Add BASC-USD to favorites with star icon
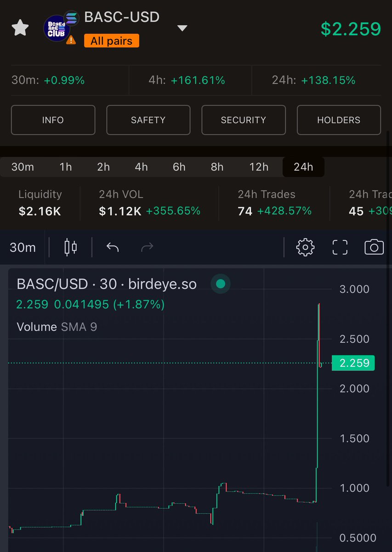 point(20,28)
